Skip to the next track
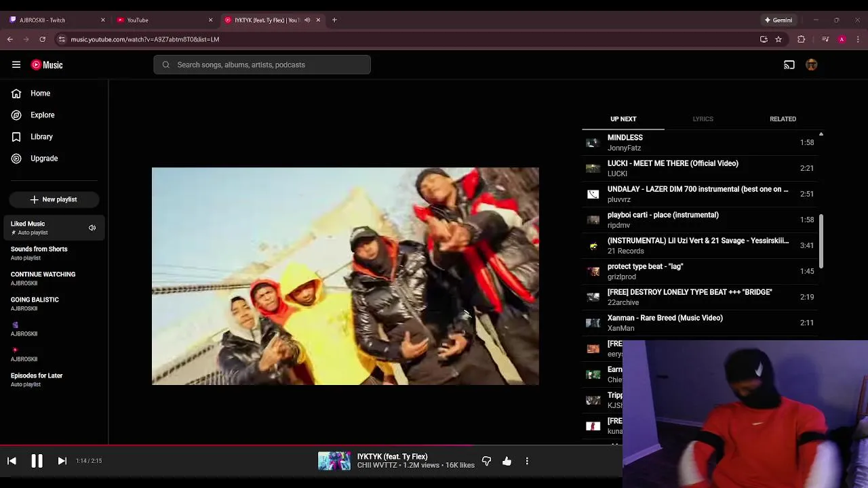 [62, 461]
